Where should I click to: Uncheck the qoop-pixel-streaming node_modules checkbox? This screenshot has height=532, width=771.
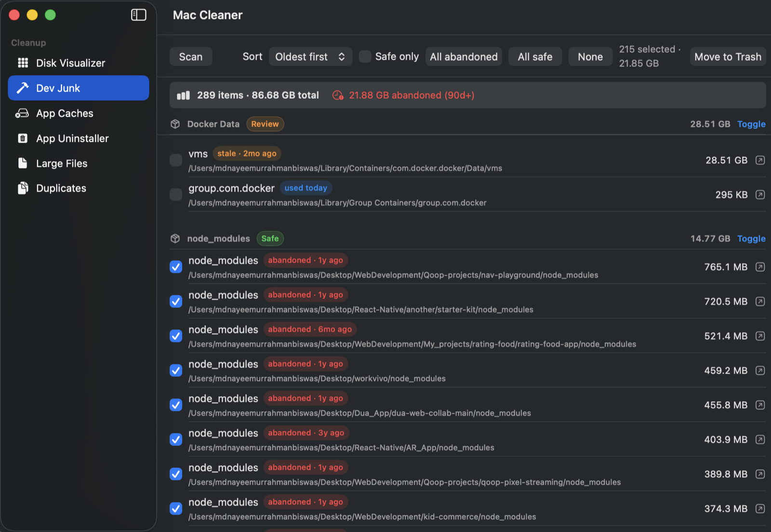(176, 474)
